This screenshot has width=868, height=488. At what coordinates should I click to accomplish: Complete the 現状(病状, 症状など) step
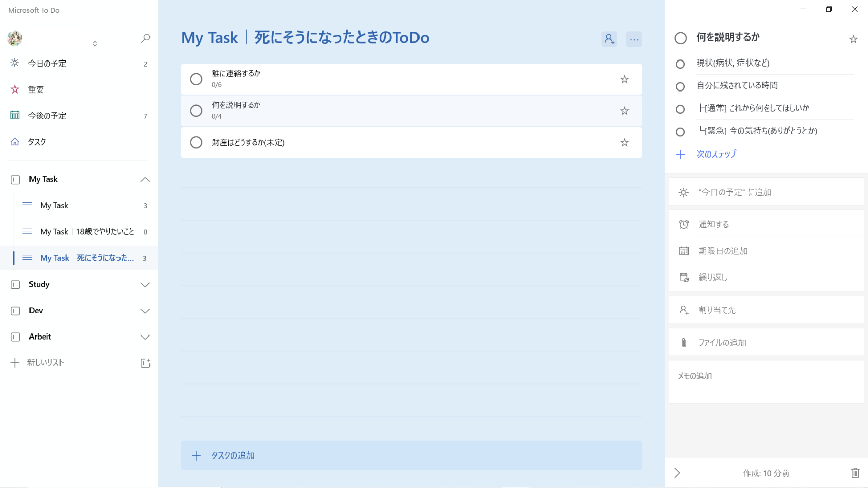pos(680,64)
